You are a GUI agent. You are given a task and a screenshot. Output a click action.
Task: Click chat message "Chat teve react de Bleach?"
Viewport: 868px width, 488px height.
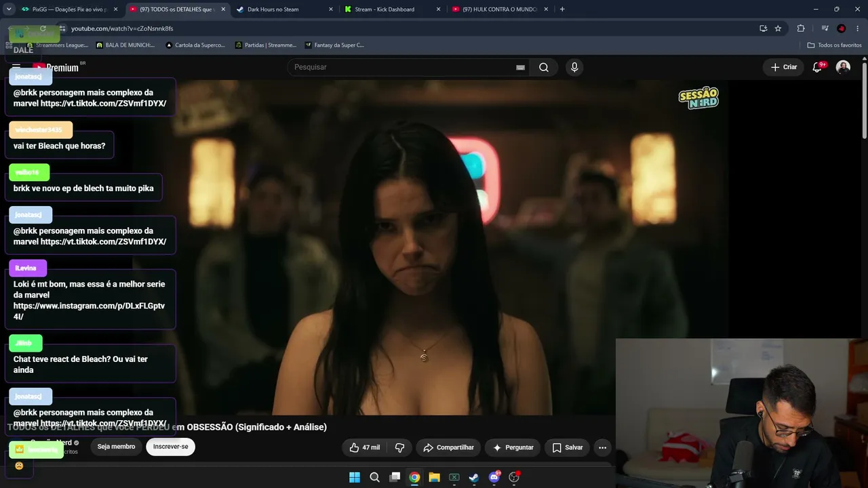90,365
